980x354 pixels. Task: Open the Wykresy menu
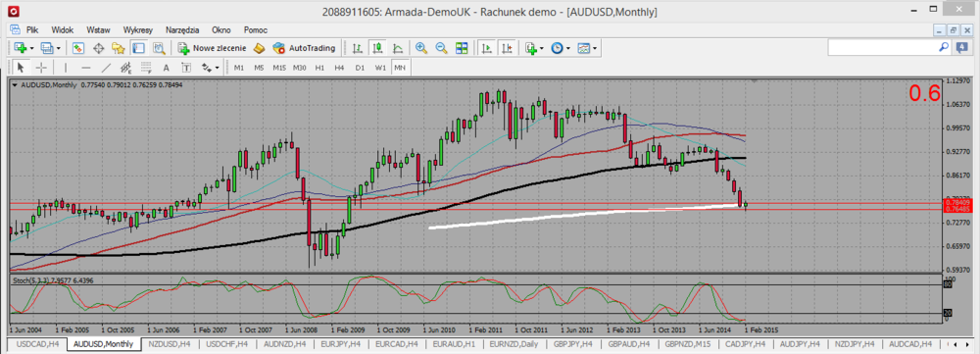click(138, 29)
